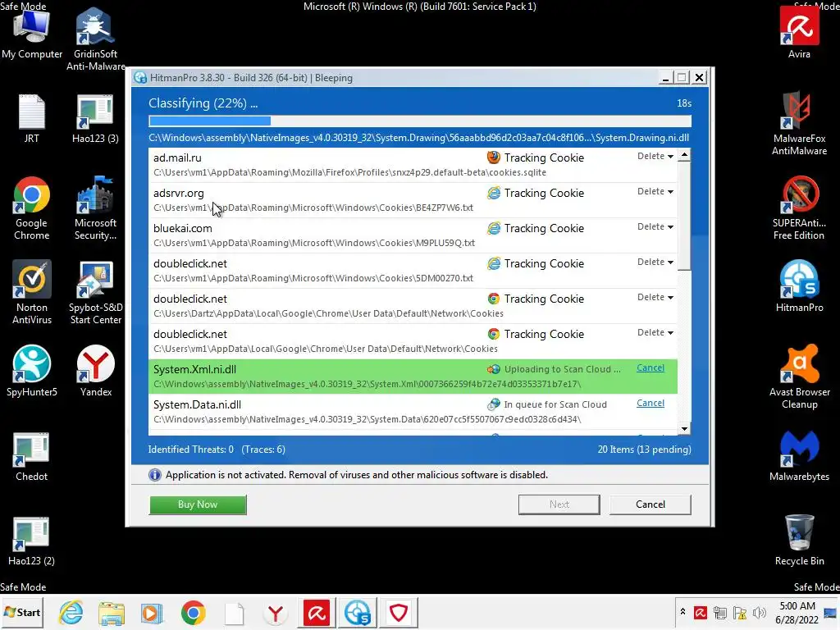840x630 pixels.
Task: Open MalwareFox AntiMalware desktop icon
Action: coord(799,123)
